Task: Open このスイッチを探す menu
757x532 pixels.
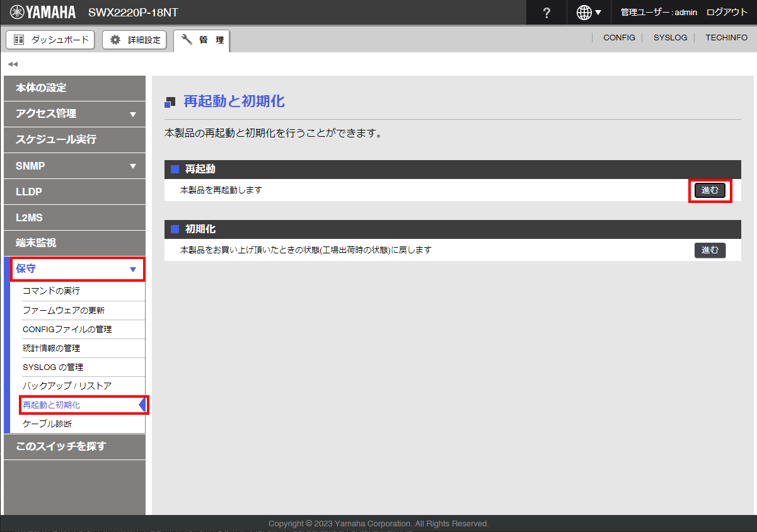Action: point(61,446)
